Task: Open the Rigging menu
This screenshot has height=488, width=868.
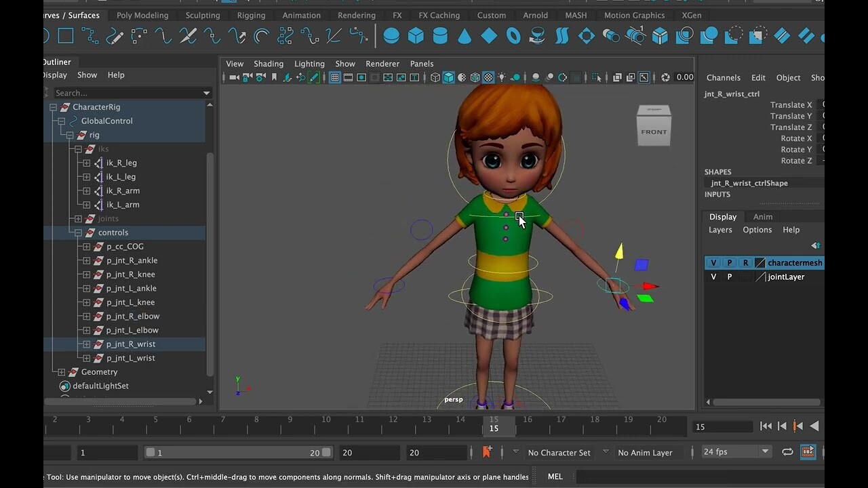Action: 250,15
